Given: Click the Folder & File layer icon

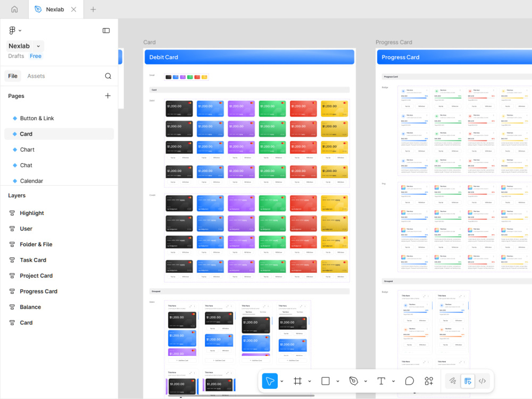Looking at the screenshot, I should tap(12, 244).
